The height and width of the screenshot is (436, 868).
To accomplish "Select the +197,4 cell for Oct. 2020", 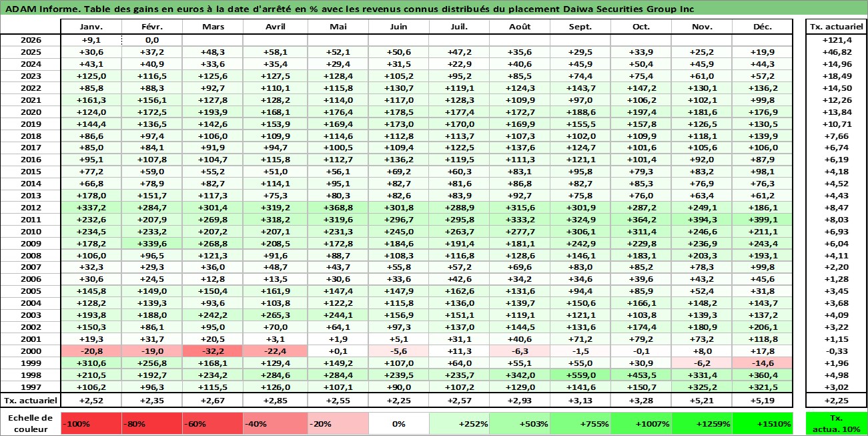I will (641, 112).
